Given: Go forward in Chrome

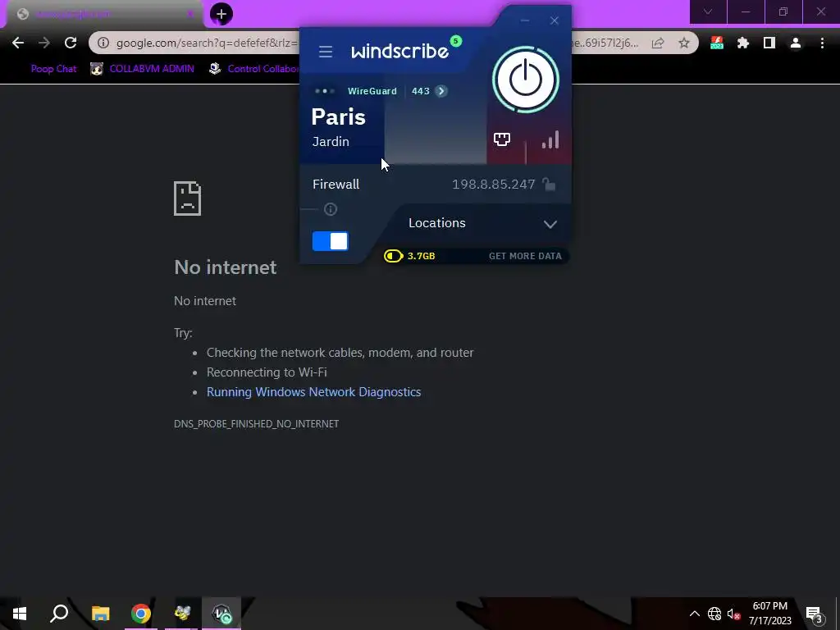Looking at the screenshot, I should [44, 43].
